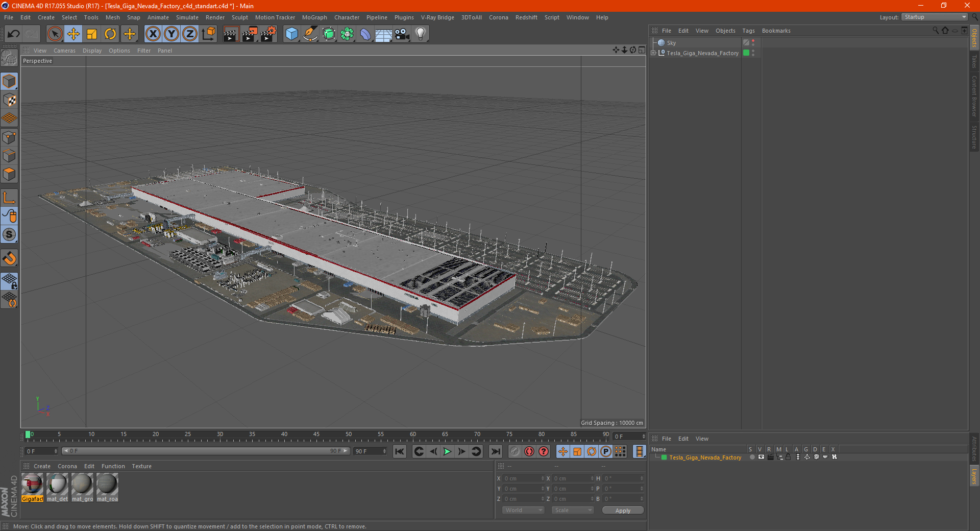Select mat_gro material swatch
The width and height of the screenshot is (980, 531).
click(82, 487)
